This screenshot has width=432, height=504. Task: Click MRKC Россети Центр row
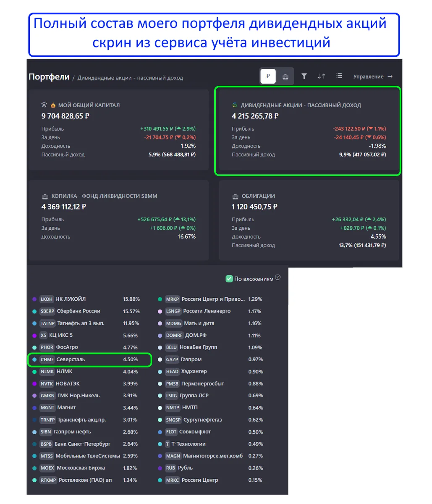click(x=211, y=480)
